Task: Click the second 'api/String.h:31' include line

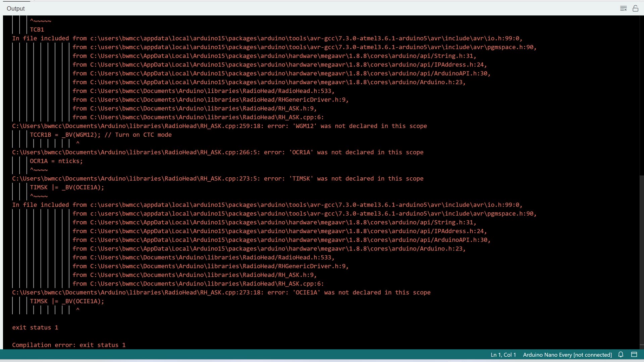Action: [274, 222]
